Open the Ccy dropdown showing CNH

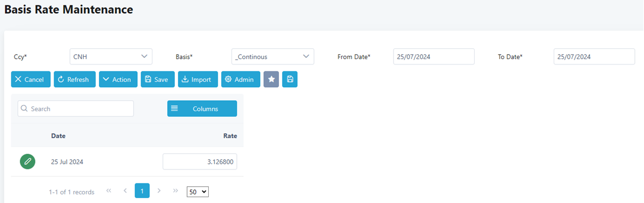pyautogui.click(x=111, y=57)
